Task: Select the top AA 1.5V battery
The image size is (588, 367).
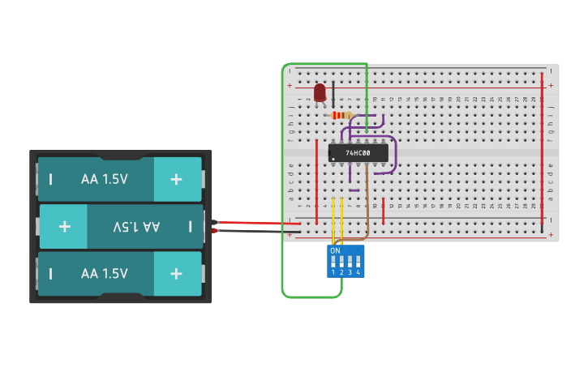Action: (120, 179)
